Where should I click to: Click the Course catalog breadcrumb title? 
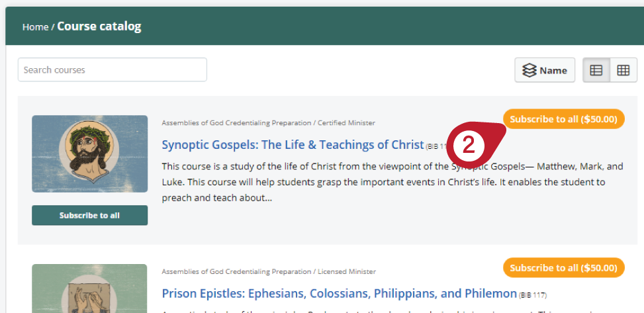pyautogui.click(x=99, y=26)
